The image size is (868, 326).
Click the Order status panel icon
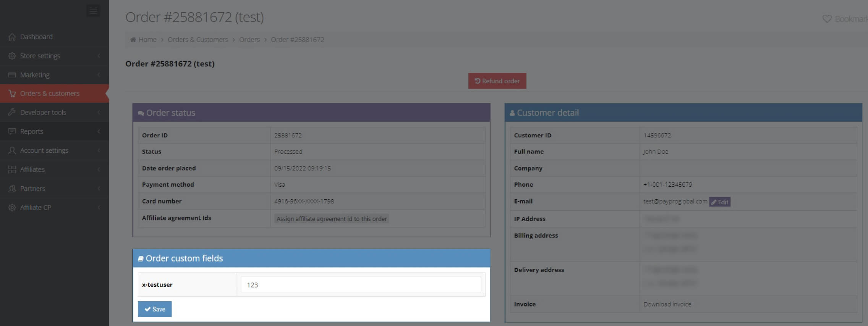141,113
